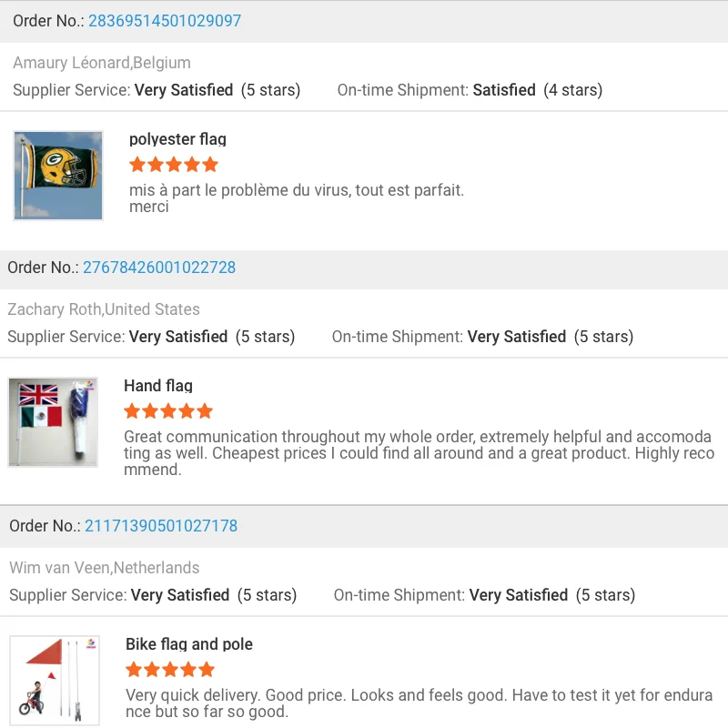Open the Bike flag and pole title

click(x=189, y=644)
